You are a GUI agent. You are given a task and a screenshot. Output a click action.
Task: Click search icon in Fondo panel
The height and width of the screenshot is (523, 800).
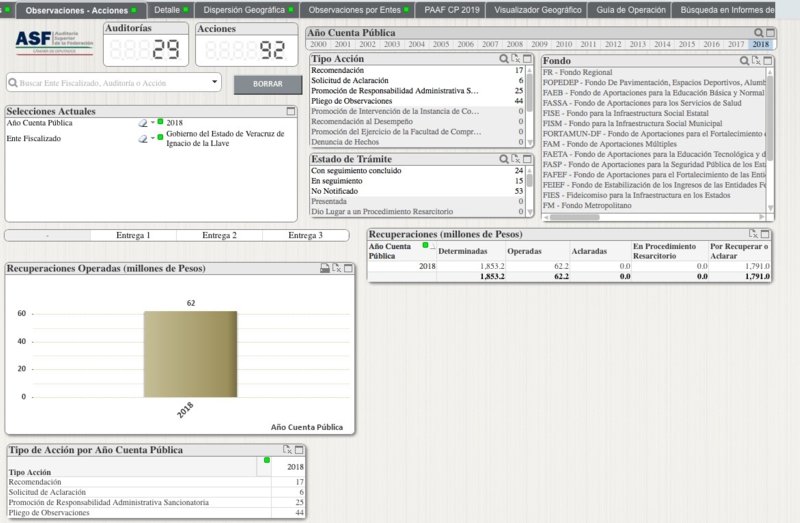click(x=745, y=60)
